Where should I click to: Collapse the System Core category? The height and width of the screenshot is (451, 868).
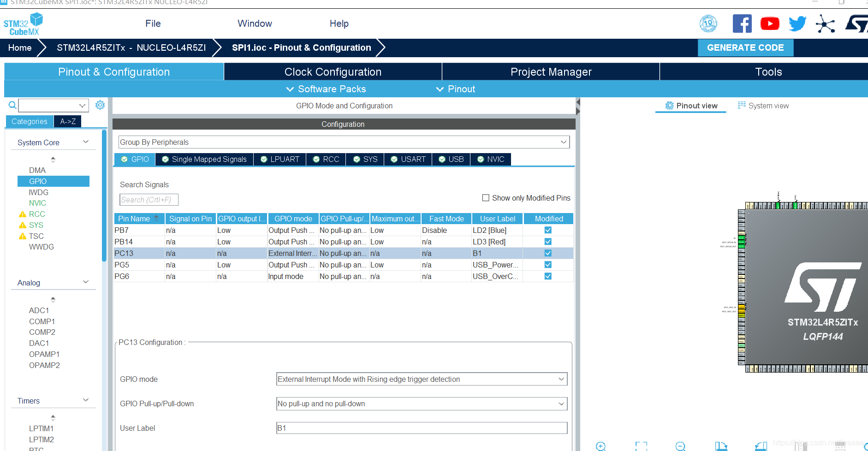click(86, 142)
